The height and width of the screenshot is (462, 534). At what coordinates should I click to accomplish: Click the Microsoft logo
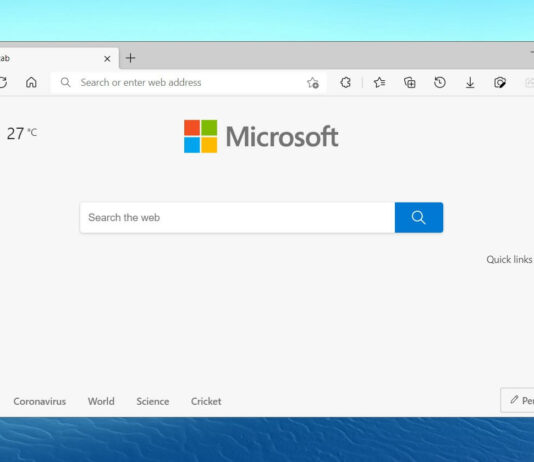tap(261, 136)
